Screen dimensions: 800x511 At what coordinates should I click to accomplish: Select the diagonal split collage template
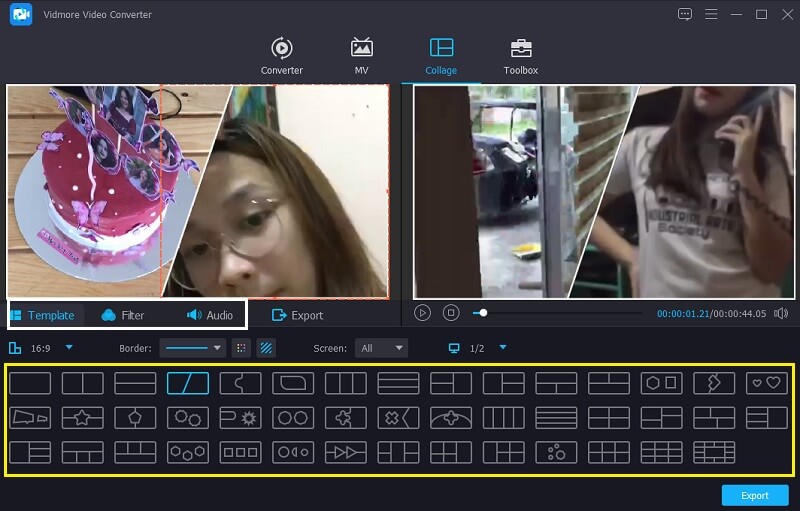click(x=187, y=383)
